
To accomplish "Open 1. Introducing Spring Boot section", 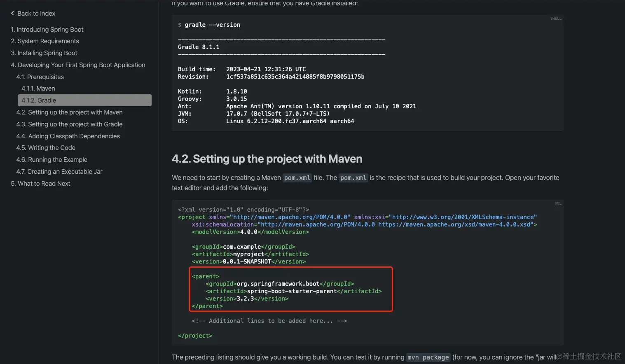I will coord(47,30).
